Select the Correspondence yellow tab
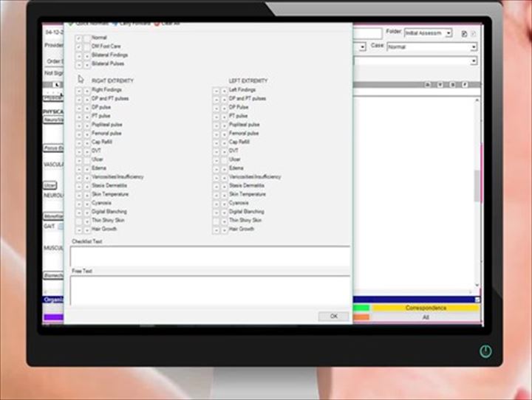The width and height of the screenshot is (532, 400). [426, 308]
